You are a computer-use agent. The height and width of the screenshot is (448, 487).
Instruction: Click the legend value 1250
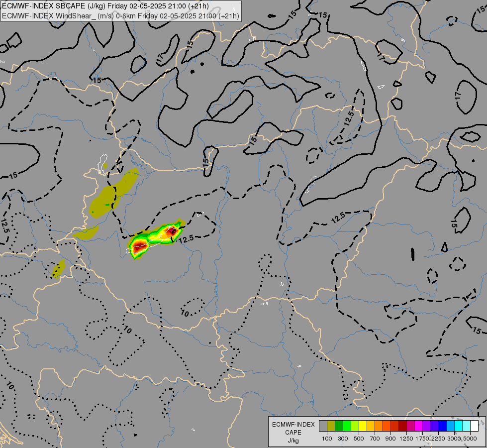406,439
